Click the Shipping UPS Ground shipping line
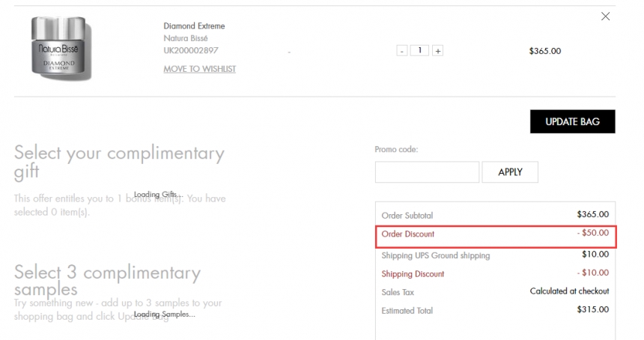The width and height of the screenshot is (644, 340). (x=436, y=255)
